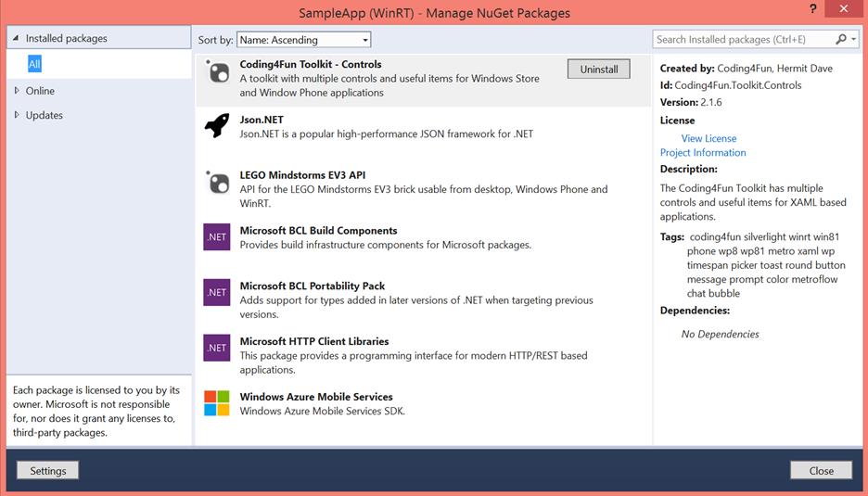The image size is (868, 496).
Task: Click the Id Coding4Fun.Toolkit.Controls text
Action: coord(731,85)
